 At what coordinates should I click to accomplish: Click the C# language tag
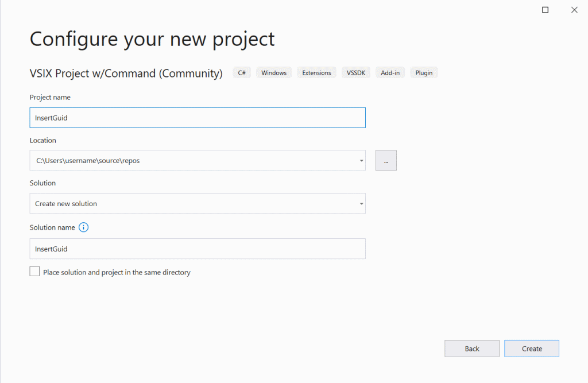click(x=241, y=72)
